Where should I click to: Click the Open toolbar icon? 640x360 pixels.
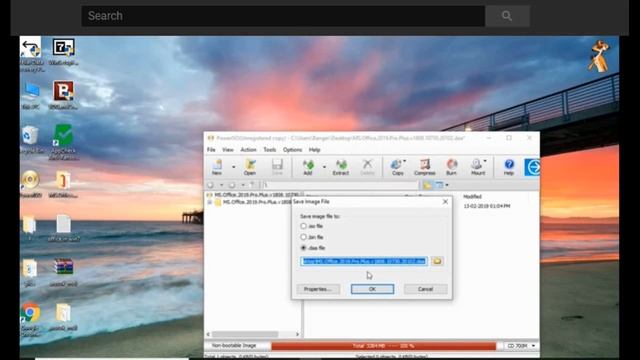tap(250, 167)
